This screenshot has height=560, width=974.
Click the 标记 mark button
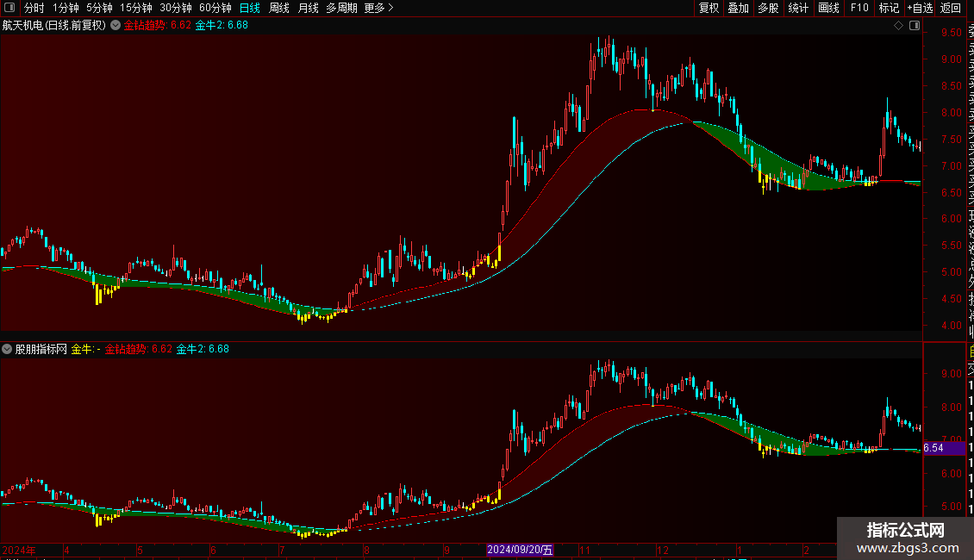point(889,8)
